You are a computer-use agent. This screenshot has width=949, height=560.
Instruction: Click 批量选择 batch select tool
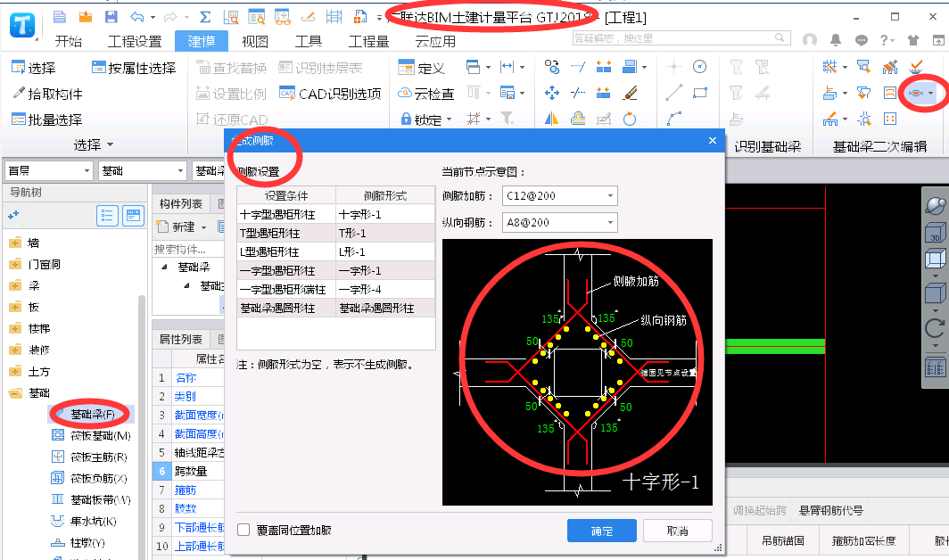(x=47, y=119)
